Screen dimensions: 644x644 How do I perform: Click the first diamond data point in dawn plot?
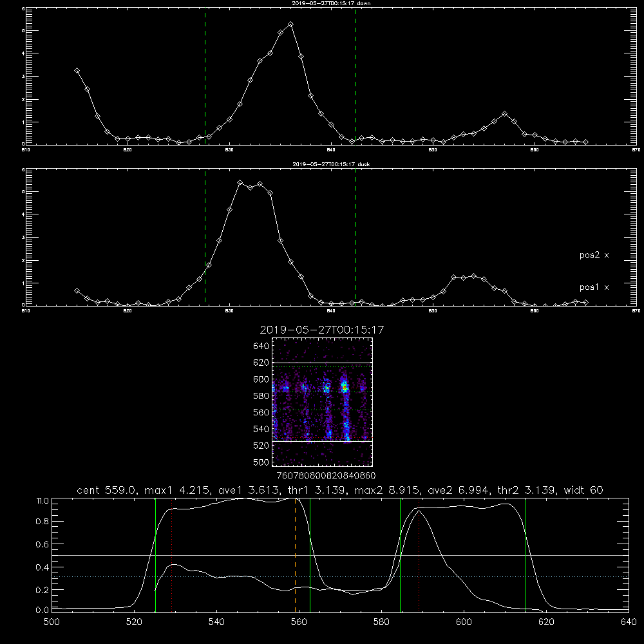(77, 71)
